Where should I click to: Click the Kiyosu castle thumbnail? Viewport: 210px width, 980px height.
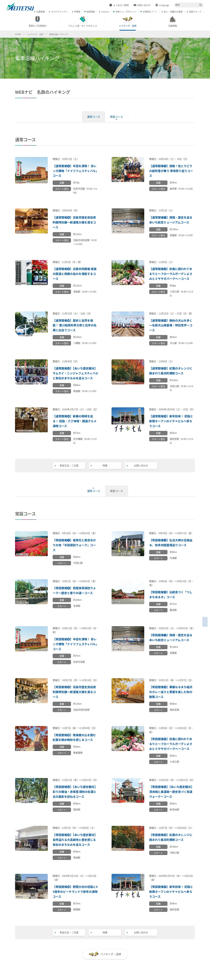(128, 790)
